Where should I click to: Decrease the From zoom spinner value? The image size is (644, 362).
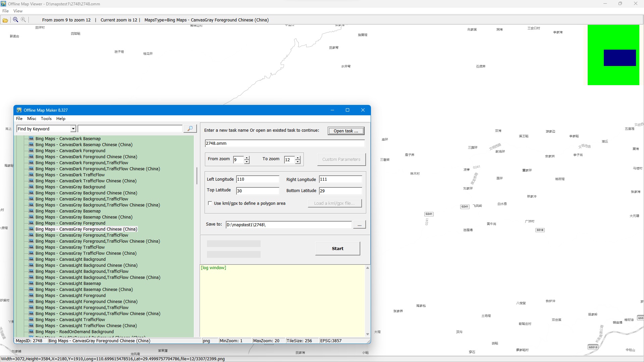coord(247,162)
